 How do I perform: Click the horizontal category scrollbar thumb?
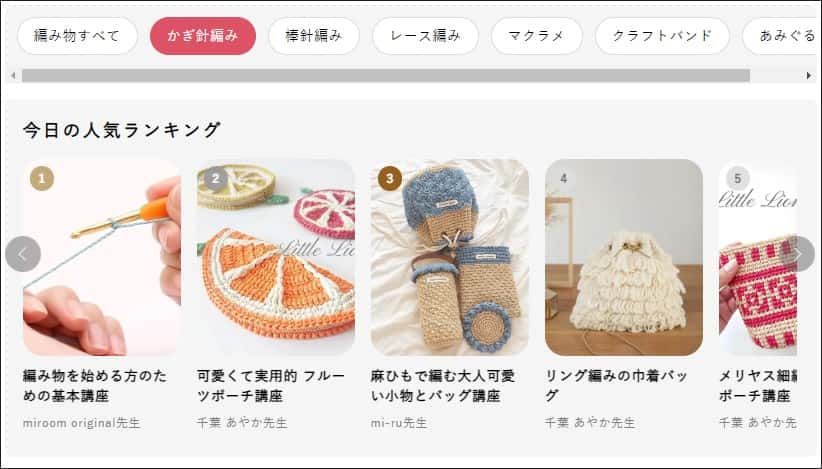pos(386,75)
